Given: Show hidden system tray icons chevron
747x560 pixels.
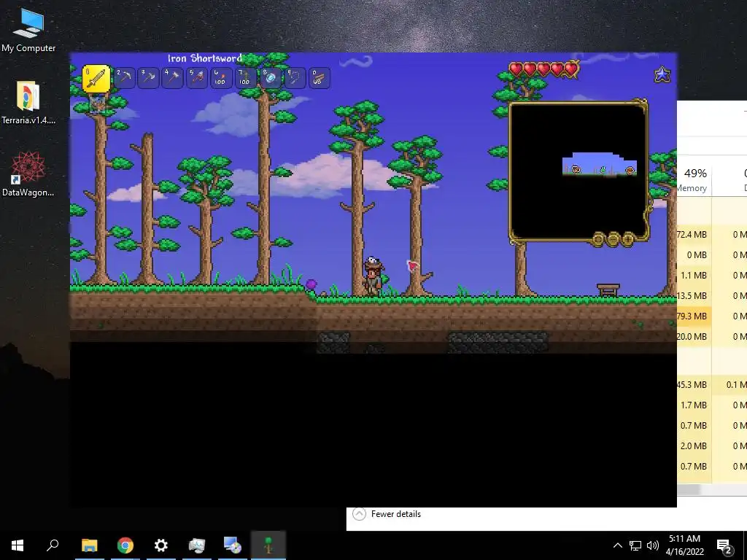Looking at the screenshot, I should (x=617, y=545).
